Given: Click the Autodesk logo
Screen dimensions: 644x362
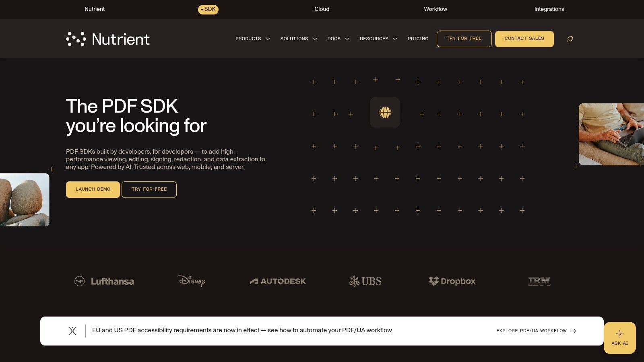Looking at the screenshot, I should point(278,281).
